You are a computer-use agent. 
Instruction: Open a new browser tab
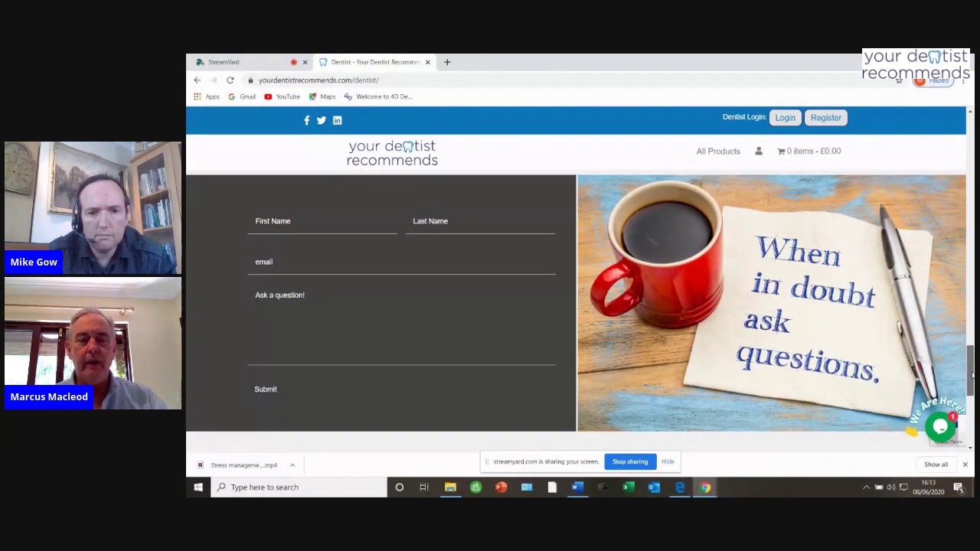coord(447,62)
